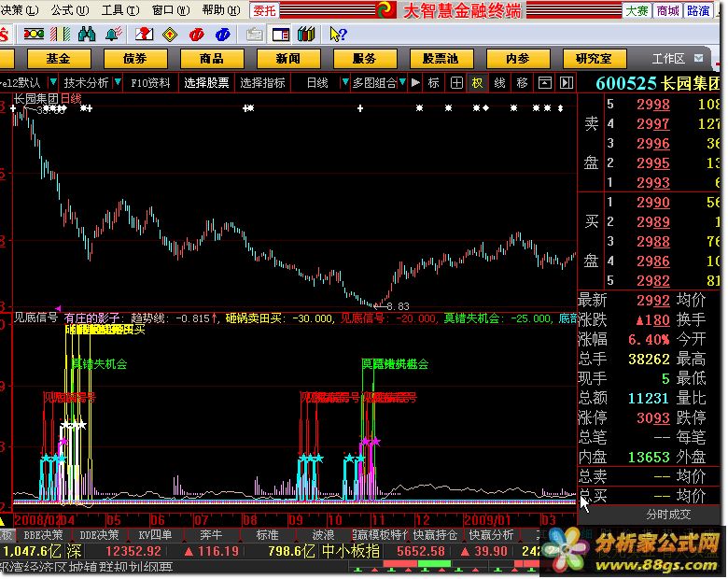Open the 窗口 menu
This screenshot has height=579, width=728.
pyautogui.click(x=171, y=9)
